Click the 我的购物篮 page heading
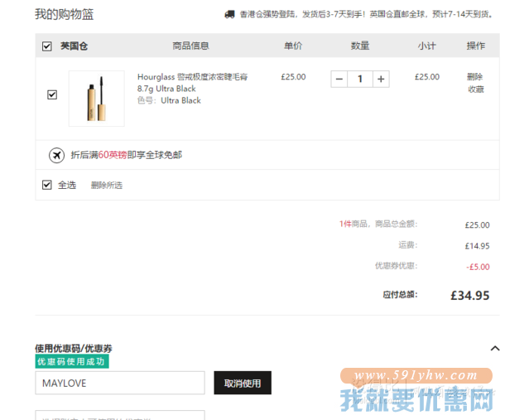This screenshot has height=420, width=505. (65, 15)
